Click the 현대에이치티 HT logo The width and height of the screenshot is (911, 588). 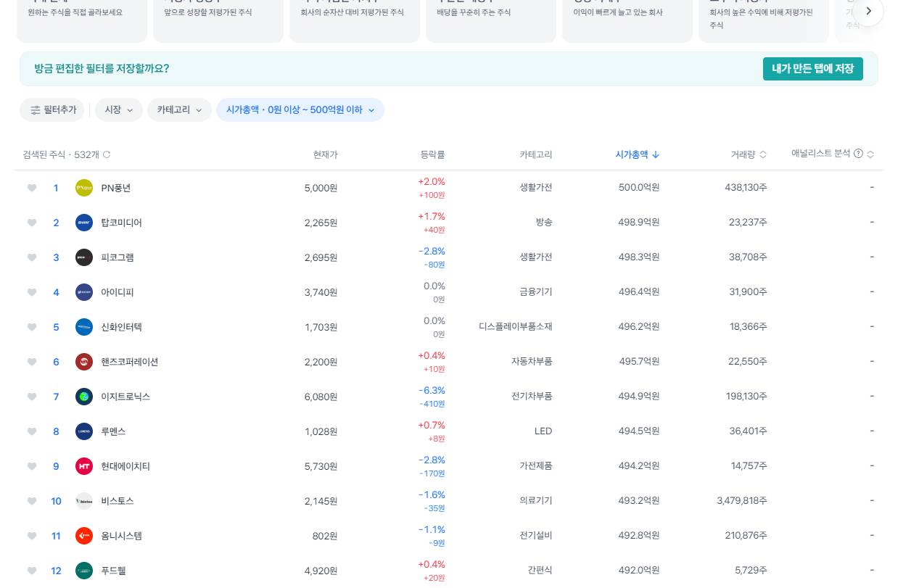point(84,466)
